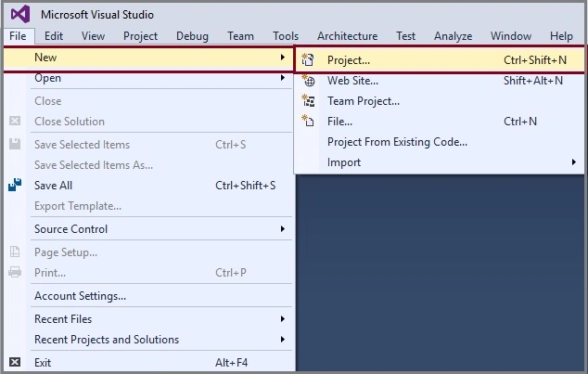
Task: Click the Page Setup icon
Action: click(x=15, y=251)
